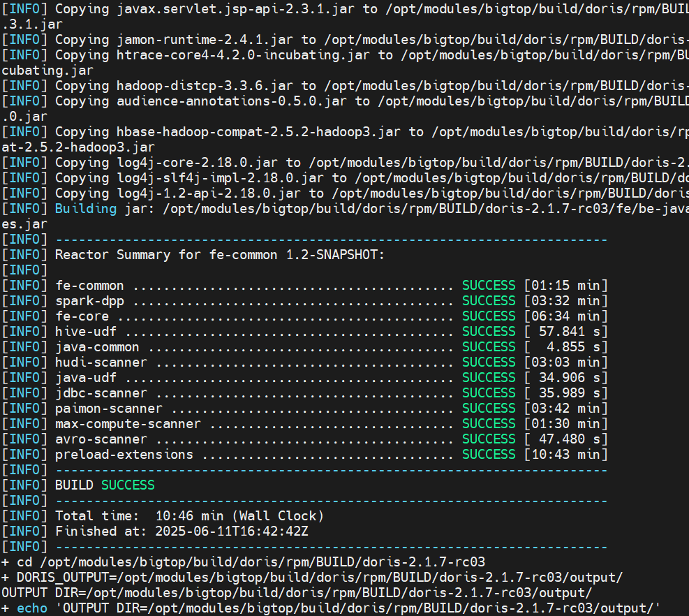Select the 'java-common' module name
Screen dimensions: 689x616
click(x=97, y=347)
